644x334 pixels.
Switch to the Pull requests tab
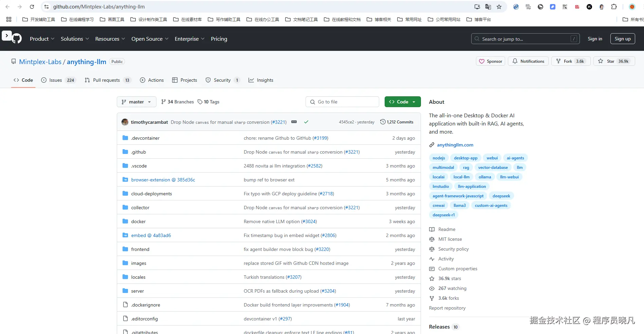coord(108,80)
